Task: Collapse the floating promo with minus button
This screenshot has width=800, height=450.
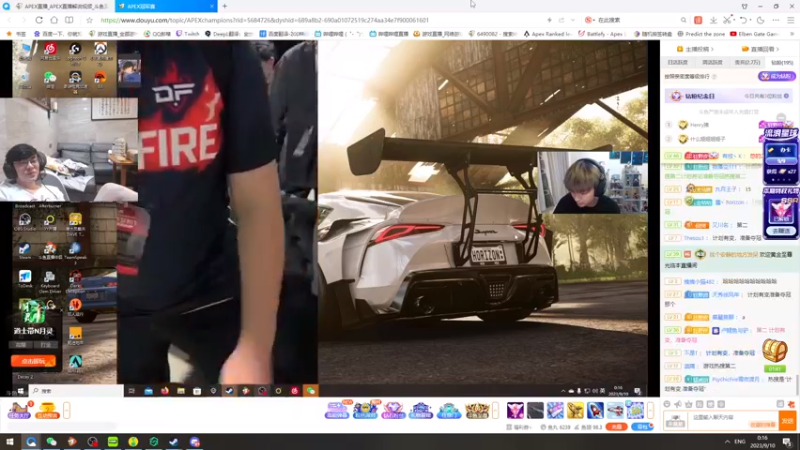Action: point(781,117)
